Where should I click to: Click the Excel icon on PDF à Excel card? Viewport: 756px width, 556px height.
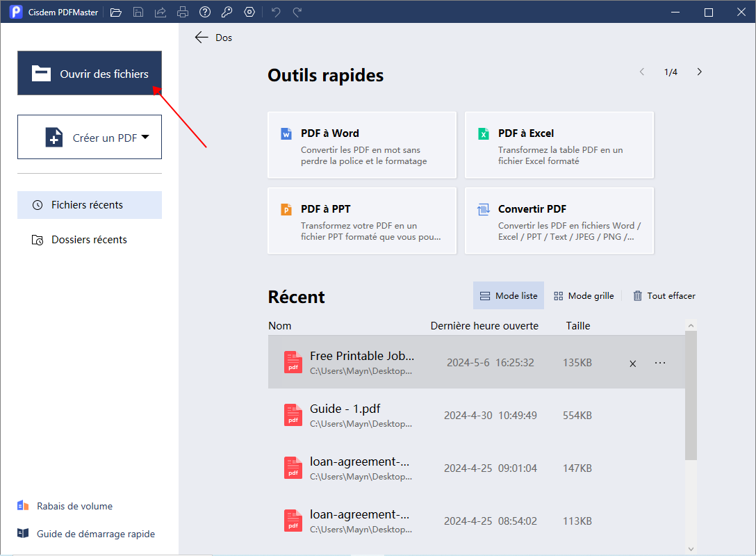click(484, 133)
